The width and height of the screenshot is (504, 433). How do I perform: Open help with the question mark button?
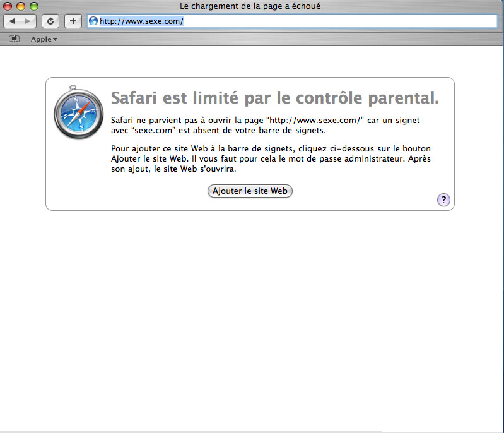(x=443, y=199)
